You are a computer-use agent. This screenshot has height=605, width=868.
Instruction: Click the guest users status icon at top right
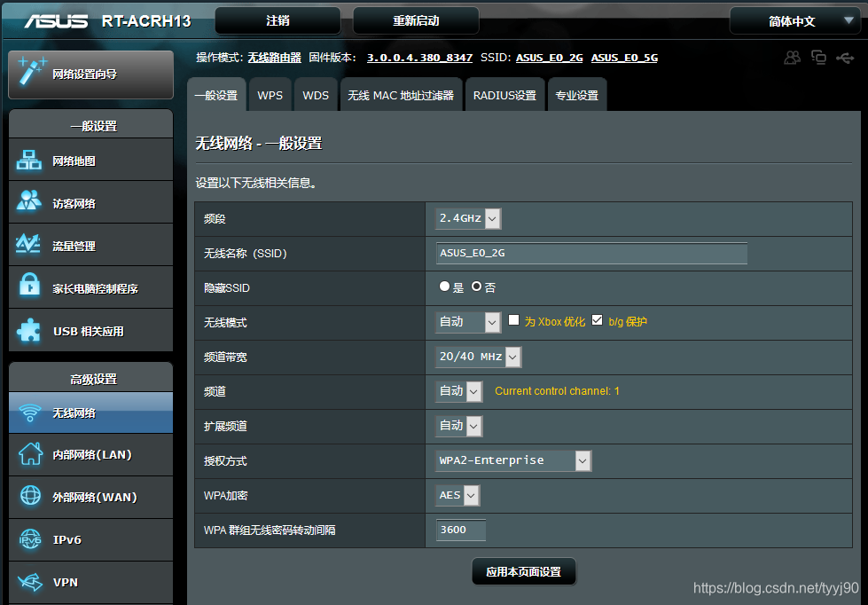pyautogui.click(x=793, y=57)
